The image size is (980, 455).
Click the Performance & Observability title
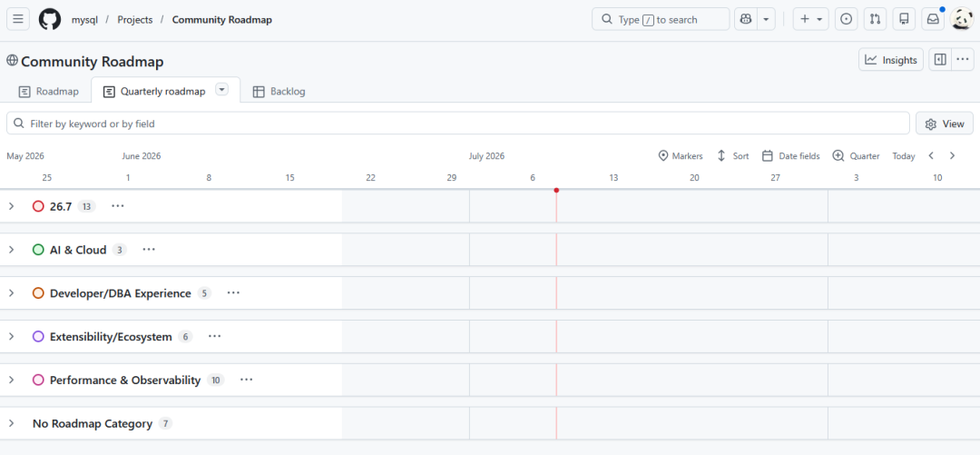click(x=125, y=380)
